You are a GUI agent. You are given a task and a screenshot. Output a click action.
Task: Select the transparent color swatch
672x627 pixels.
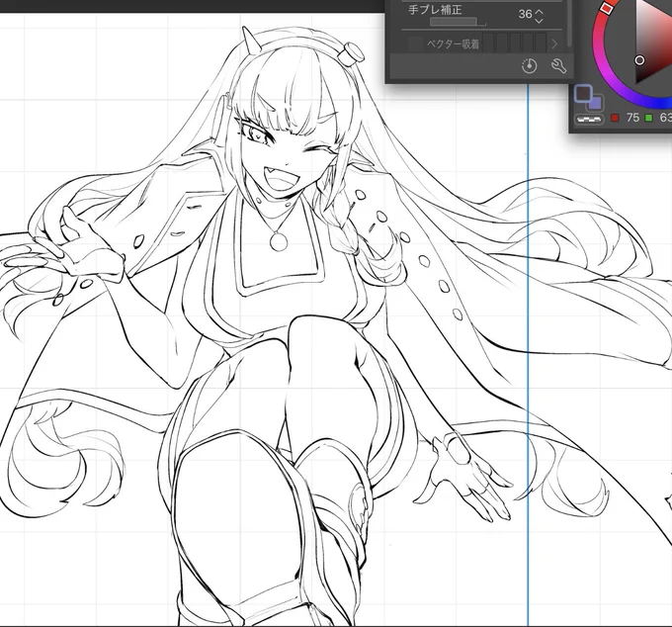click(589, 119)
